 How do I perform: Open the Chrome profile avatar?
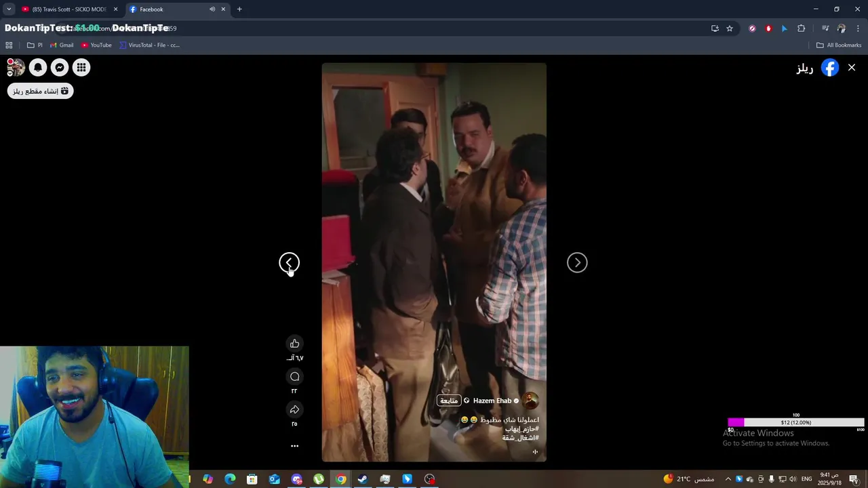(842, 28)
